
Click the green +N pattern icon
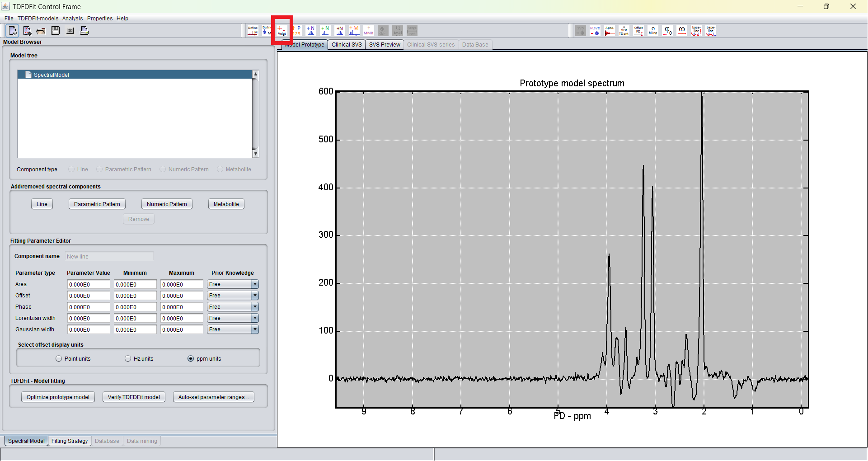[325, 31]
